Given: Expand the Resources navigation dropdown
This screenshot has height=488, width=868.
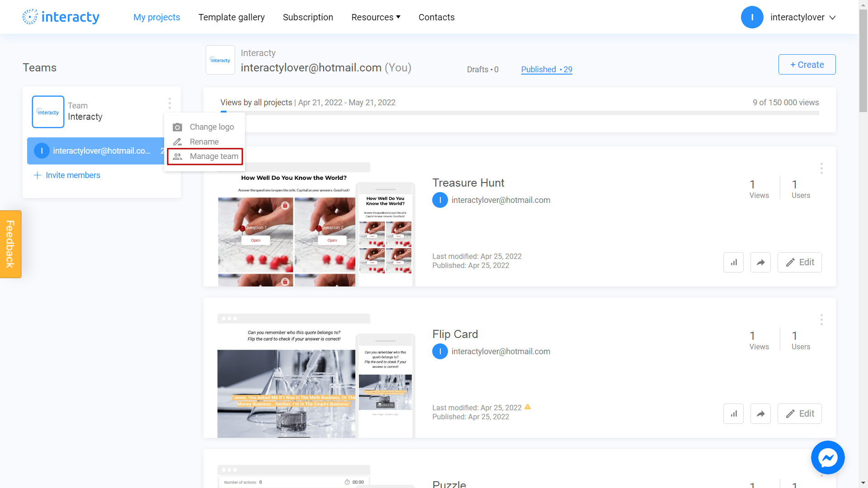Looking at the screenshot, I should (376, 17).
